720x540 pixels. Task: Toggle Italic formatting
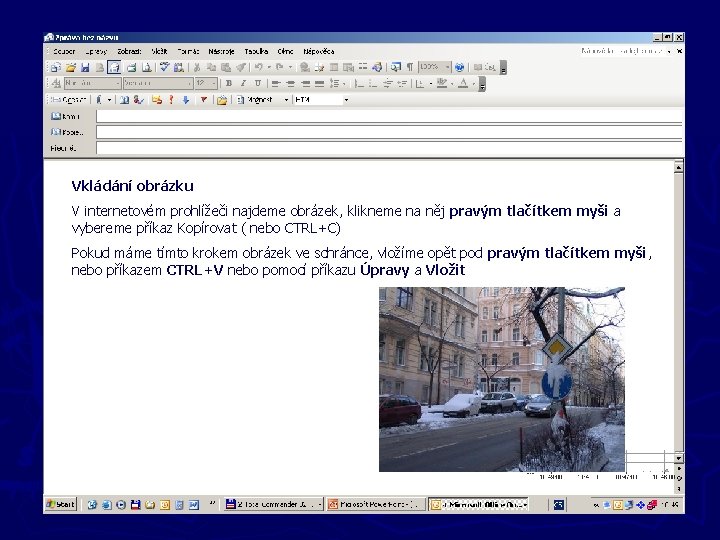243,84
